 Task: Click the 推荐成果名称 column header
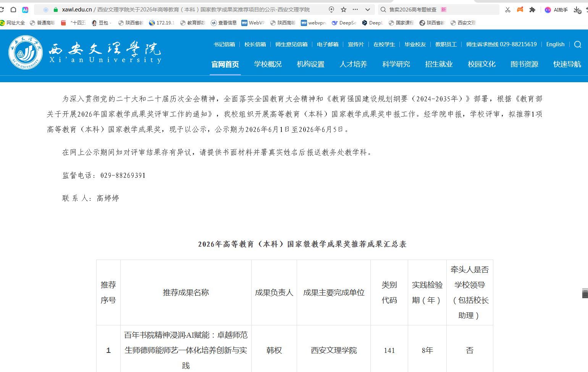point(186,292)
